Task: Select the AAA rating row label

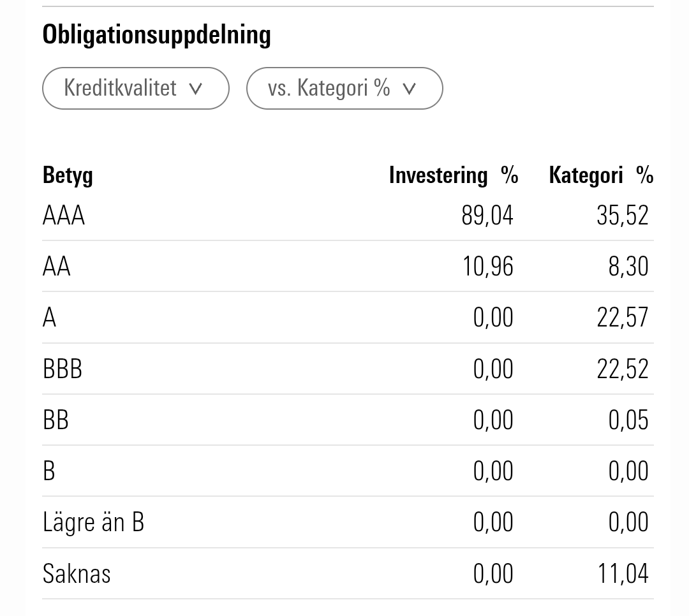Action: (64, 216)
